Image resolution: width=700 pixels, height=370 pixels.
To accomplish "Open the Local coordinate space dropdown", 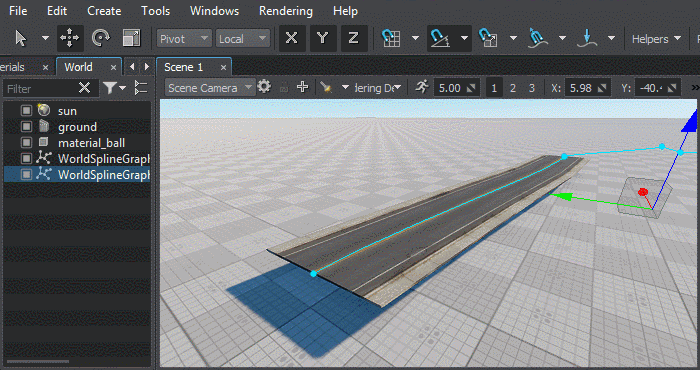I will [x=242, y=39].
